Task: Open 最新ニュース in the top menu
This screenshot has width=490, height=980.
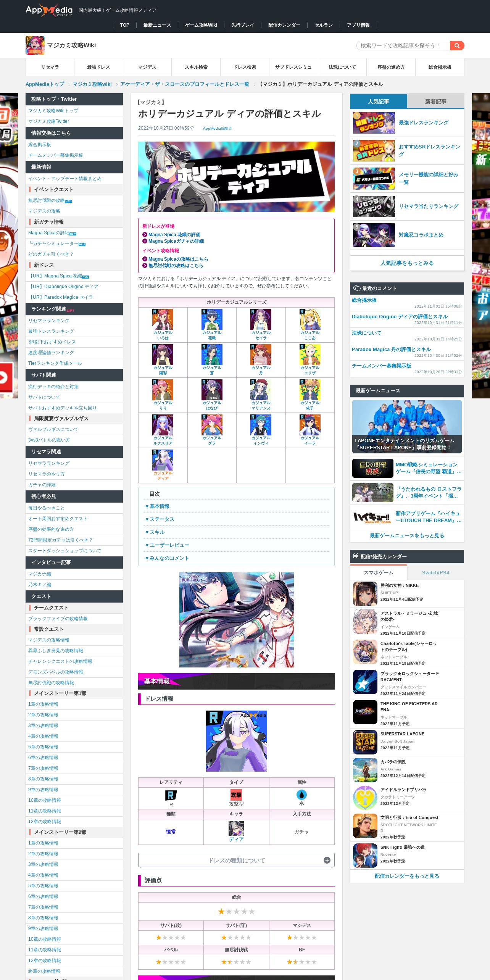Action: click(x=157, y=25)
